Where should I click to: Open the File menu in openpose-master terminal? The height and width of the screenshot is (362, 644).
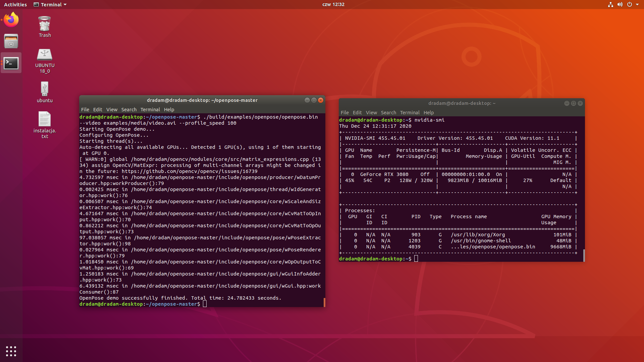coord(85,109)
